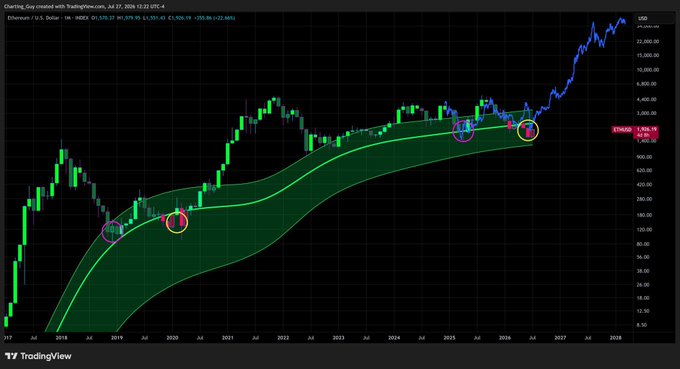
Task: Click the 10,000.00 price axis label
Action: [648, 69]
